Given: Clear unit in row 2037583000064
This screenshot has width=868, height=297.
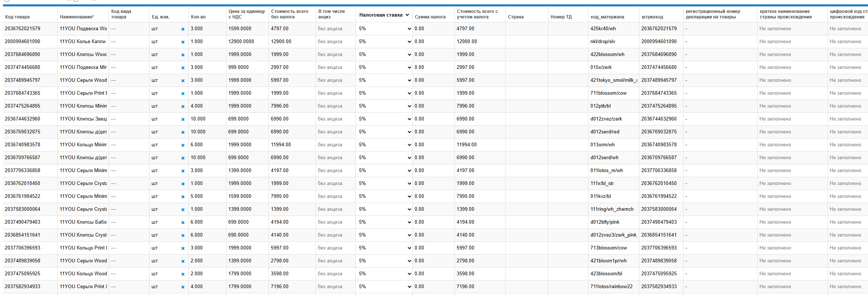Looking at the screenshot, I should click(183, 210).
